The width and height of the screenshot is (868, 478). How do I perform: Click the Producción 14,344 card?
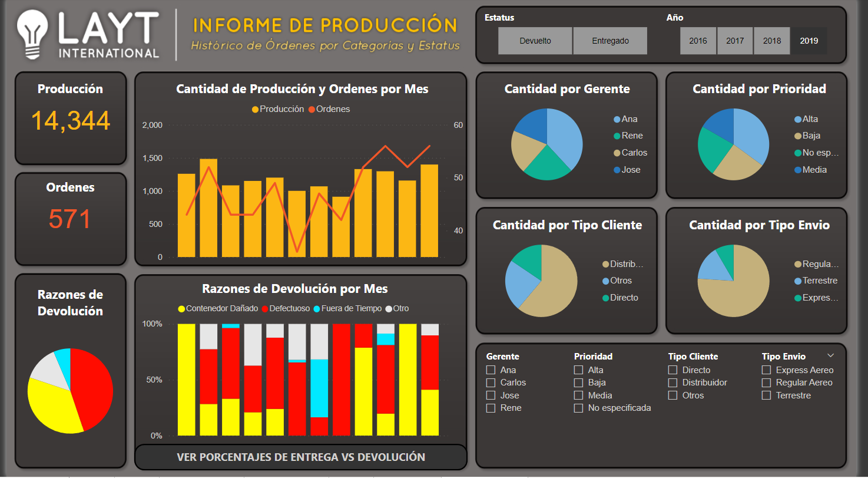point(71,118)
